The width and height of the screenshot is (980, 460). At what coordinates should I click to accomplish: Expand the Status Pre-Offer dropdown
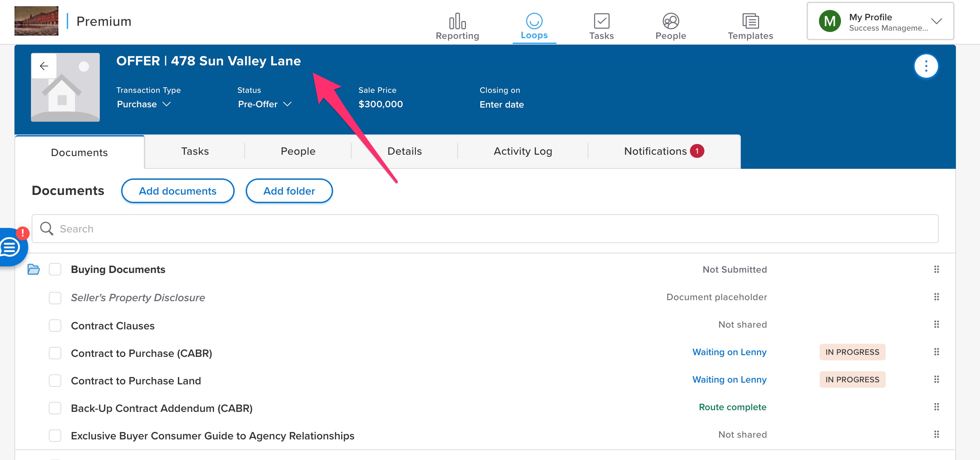click(x=265, y=104)
